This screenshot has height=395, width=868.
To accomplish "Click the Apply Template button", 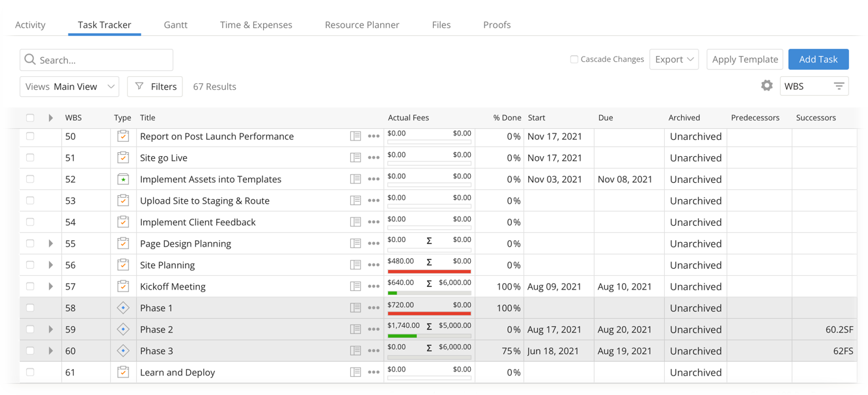I will [744, 59].
